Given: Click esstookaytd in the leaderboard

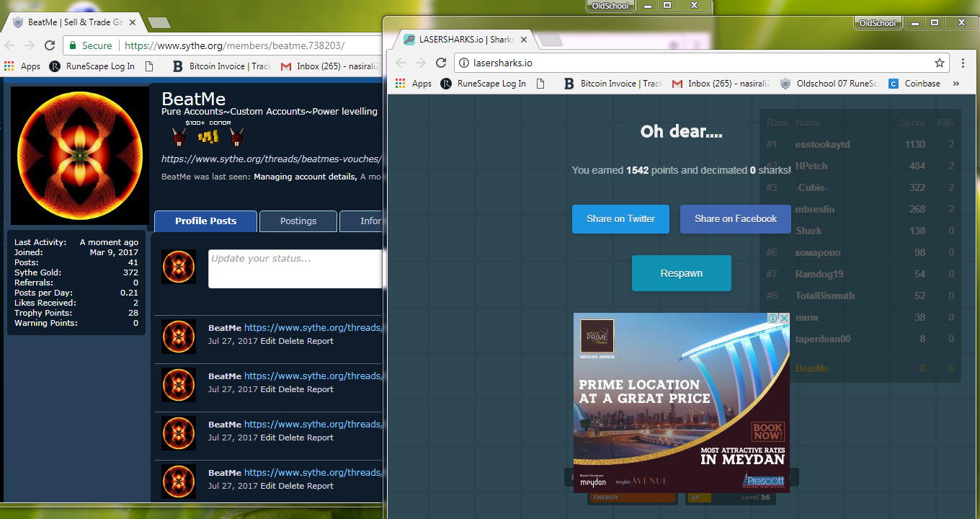Looking at the screenshot, I should 823,145.
